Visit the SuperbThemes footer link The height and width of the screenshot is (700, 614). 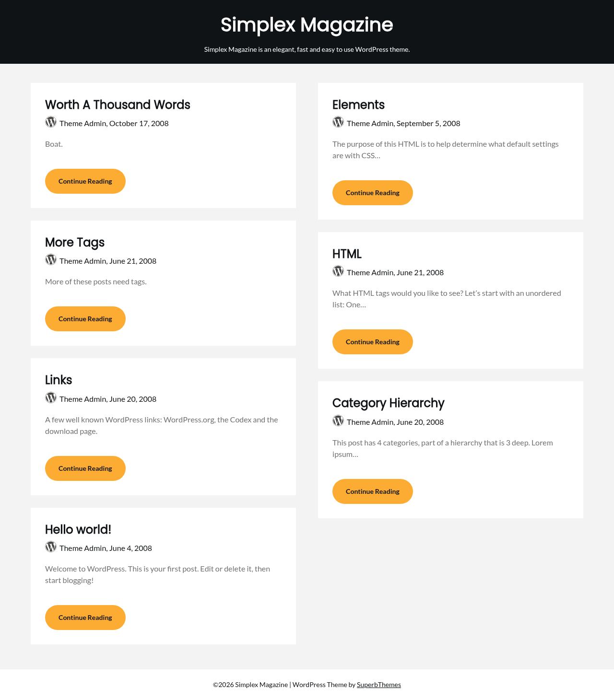tap(379, 685)
